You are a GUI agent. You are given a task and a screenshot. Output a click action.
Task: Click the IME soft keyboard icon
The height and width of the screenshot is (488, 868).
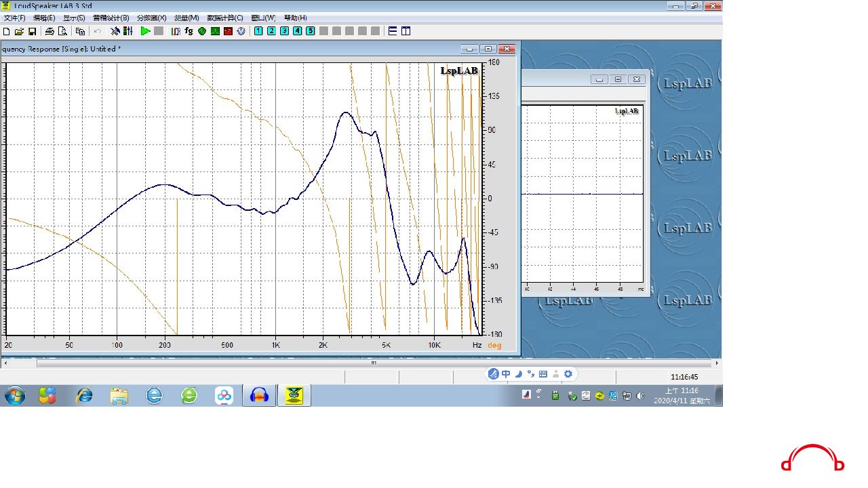[x=543, y=374]
